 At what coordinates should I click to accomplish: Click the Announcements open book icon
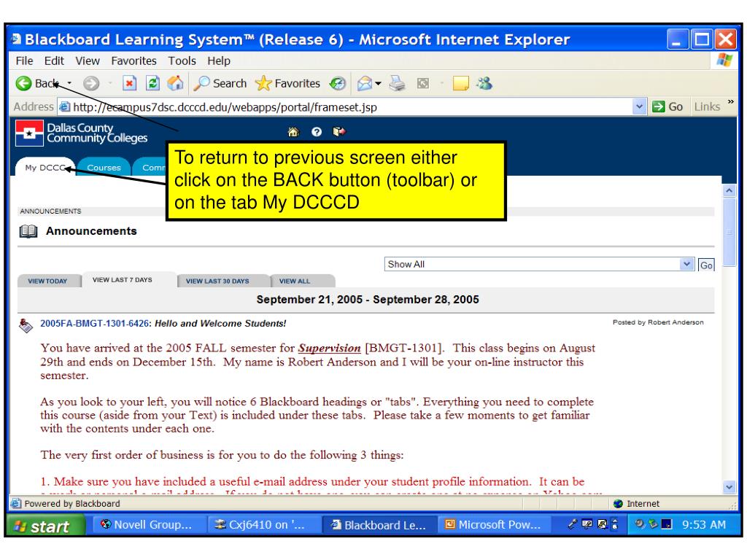point(28,231)
